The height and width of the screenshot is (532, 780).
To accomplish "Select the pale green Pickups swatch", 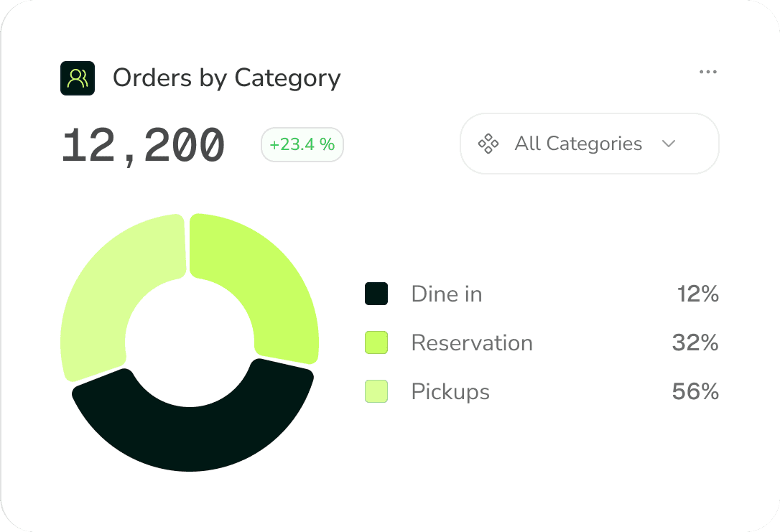I will click(376, 391).
